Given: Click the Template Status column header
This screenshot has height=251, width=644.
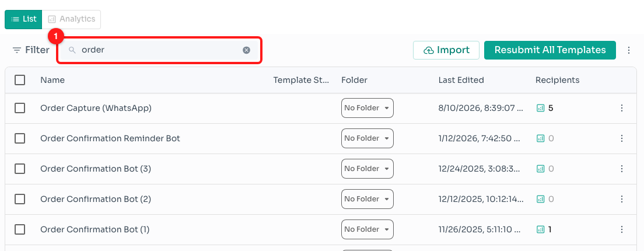Looking at the screenshot, I should pos(302,80).
